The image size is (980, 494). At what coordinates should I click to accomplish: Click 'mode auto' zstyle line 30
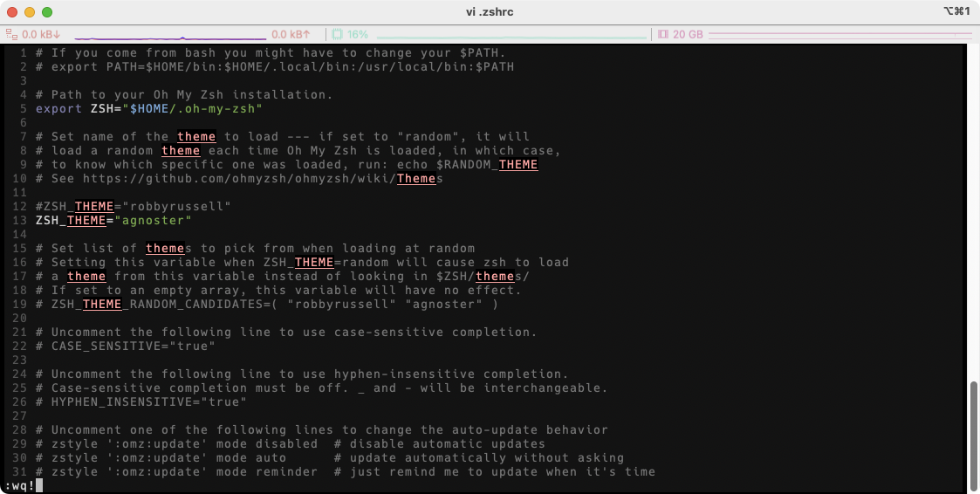(251, 458)
